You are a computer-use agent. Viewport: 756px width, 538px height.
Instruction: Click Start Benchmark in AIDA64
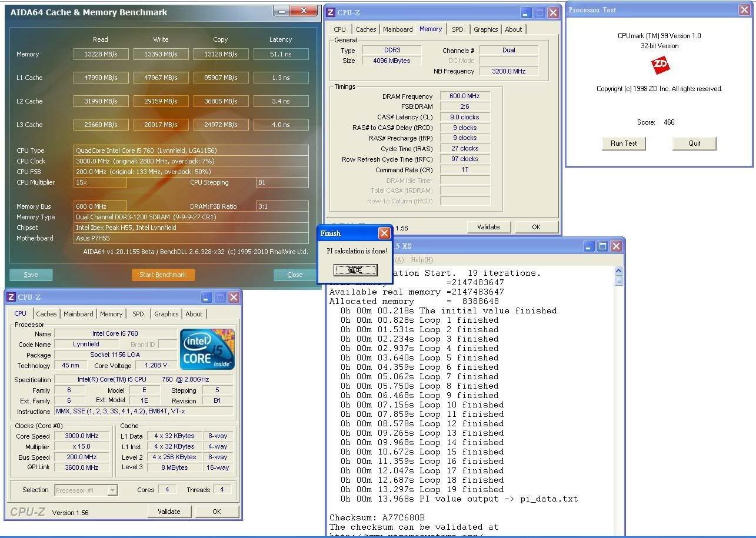[x=163, y=275]
